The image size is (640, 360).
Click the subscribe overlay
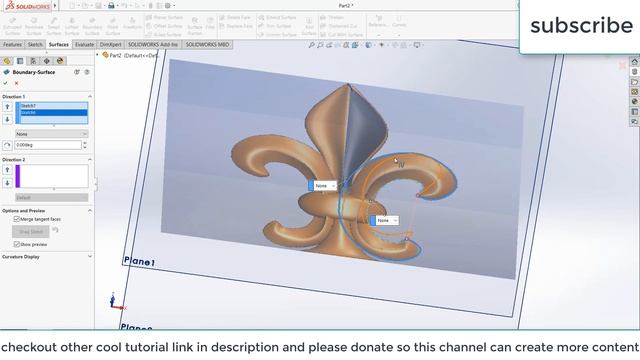click(581, 25)
